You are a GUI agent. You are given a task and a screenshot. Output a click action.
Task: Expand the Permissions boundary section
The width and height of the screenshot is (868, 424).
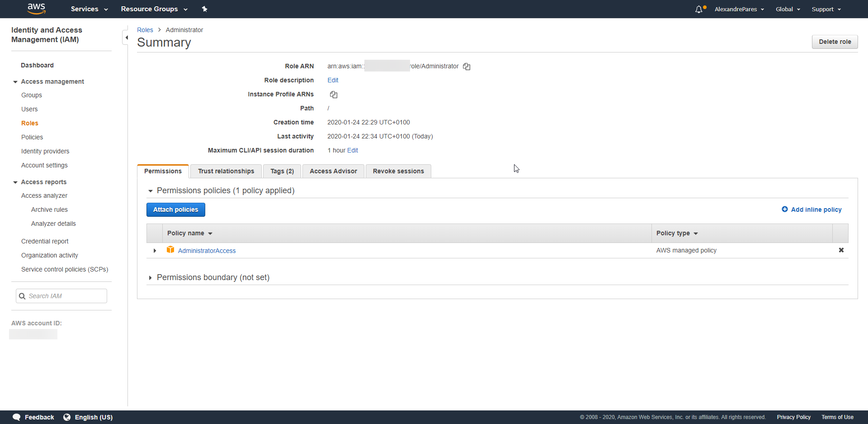[x=150, y=278]
